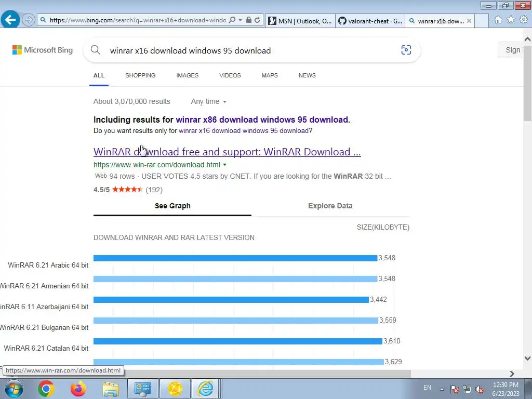This screenshot has height=399, width=532.
Task: Click the browser Forward arrow button
Action: [x=29, y=20]
